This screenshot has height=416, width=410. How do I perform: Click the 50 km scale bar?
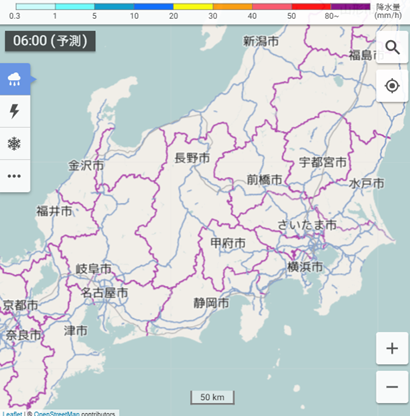(x=212, y=397)
